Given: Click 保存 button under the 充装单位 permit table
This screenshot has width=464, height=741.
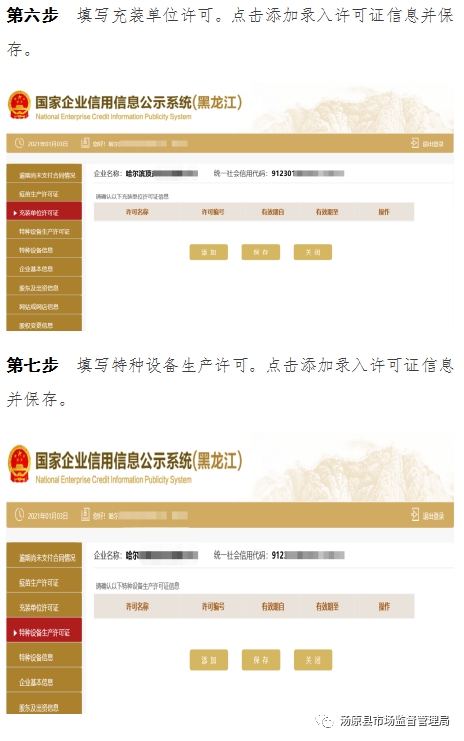Looking at the screenshot, I should [x=260, y=252].
